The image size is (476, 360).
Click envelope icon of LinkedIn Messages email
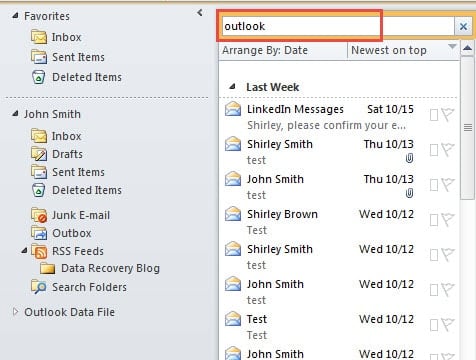[233, 109]
